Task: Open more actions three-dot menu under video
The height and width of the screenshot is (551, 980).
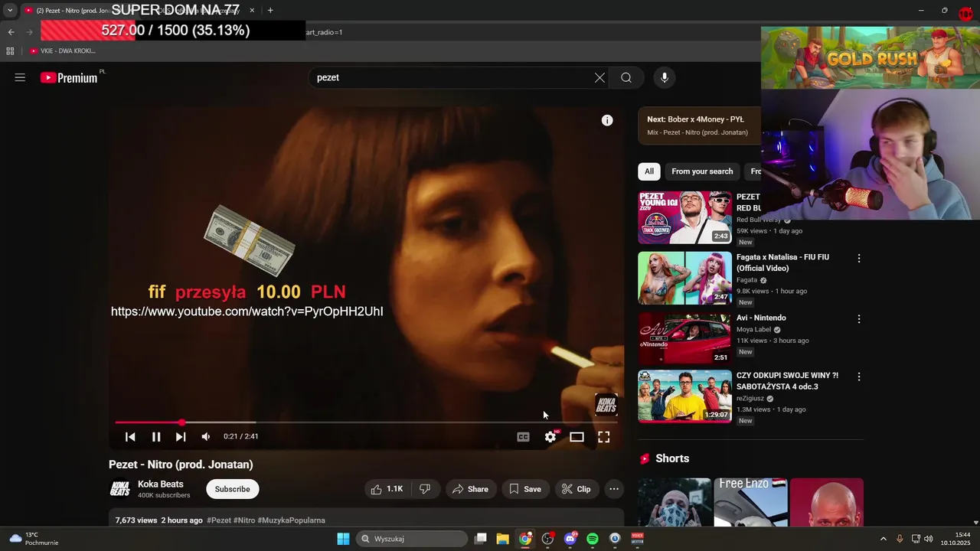Action: 614,489
